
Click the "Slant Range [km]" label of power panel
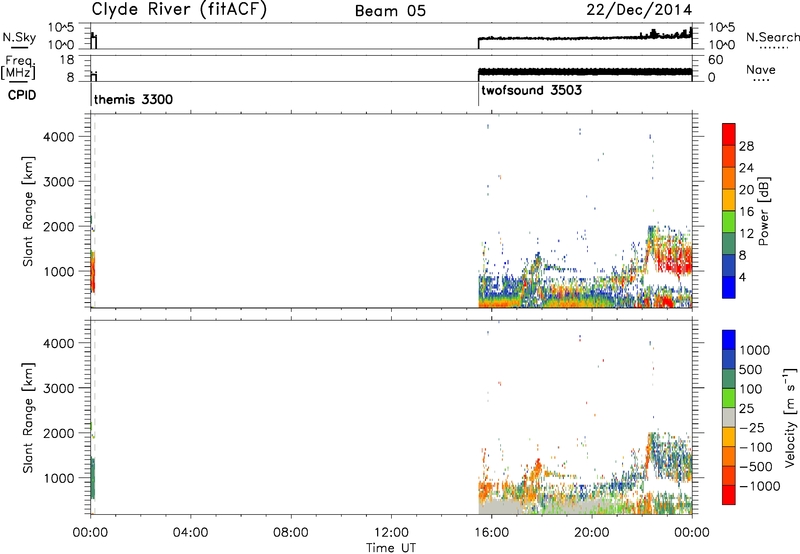coord(28,211)
